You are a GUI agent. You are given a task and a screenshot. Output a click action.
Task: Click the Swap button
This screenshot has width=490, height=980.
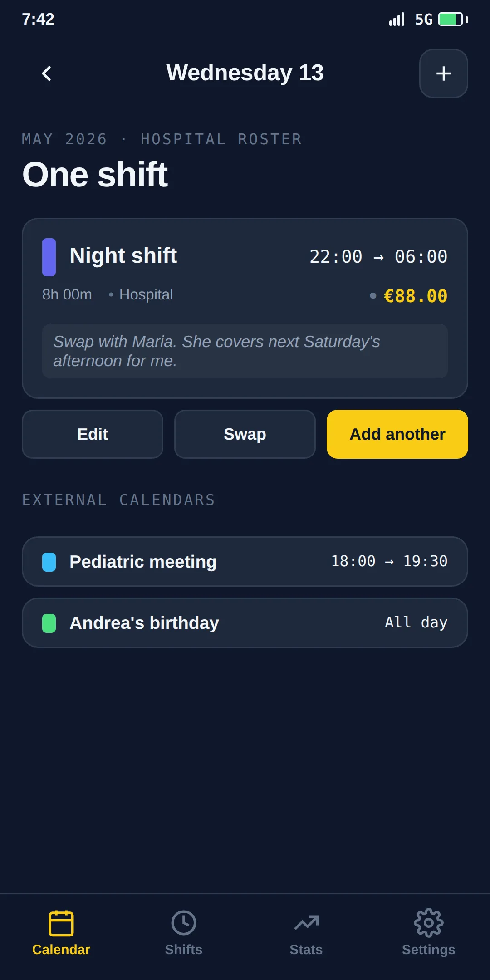[x=245, y=434]
